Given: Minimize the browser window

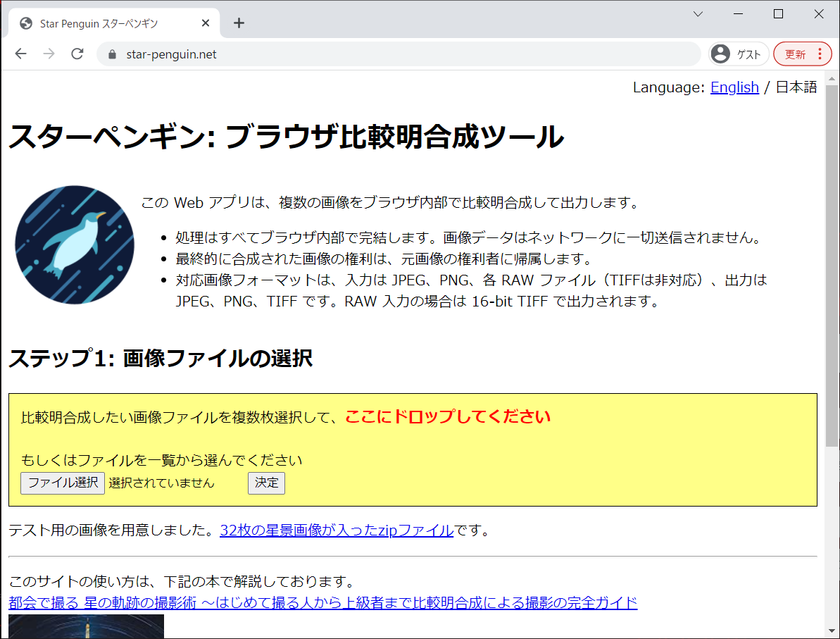Looking at the screenshot, I should coord(738,14).
